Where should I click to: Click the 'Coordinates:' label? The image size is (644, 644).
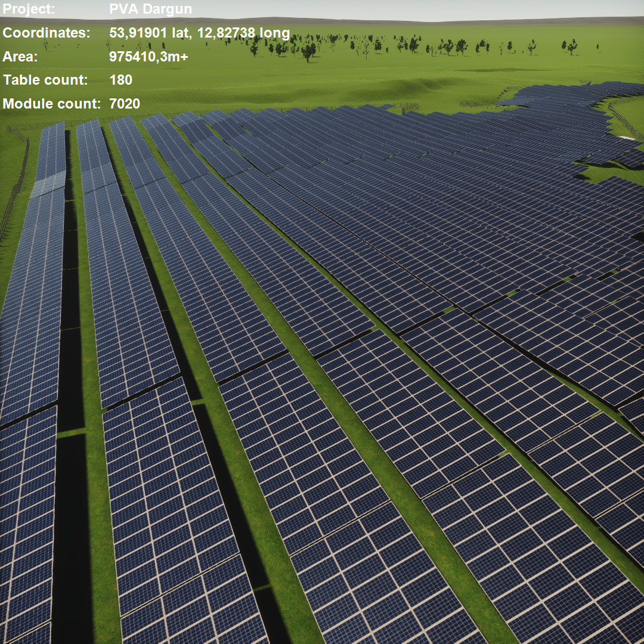tap(47, 32)
